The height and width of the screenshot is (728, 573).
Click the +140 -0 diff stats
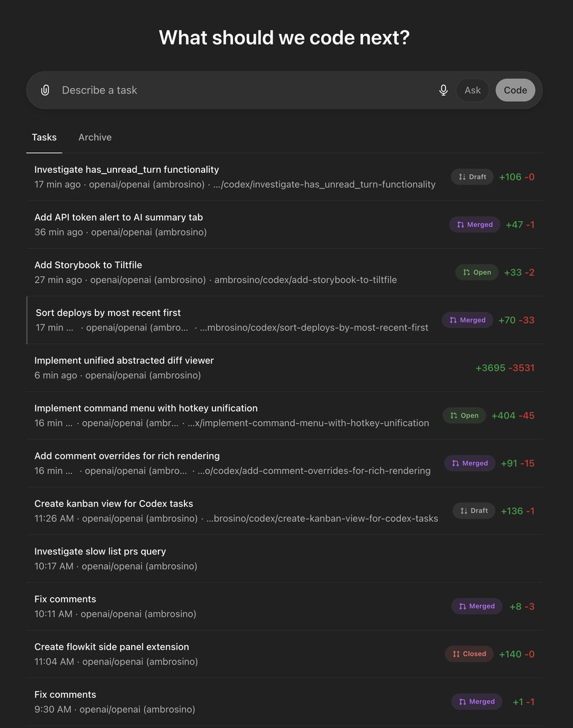(x=517, y=655)
